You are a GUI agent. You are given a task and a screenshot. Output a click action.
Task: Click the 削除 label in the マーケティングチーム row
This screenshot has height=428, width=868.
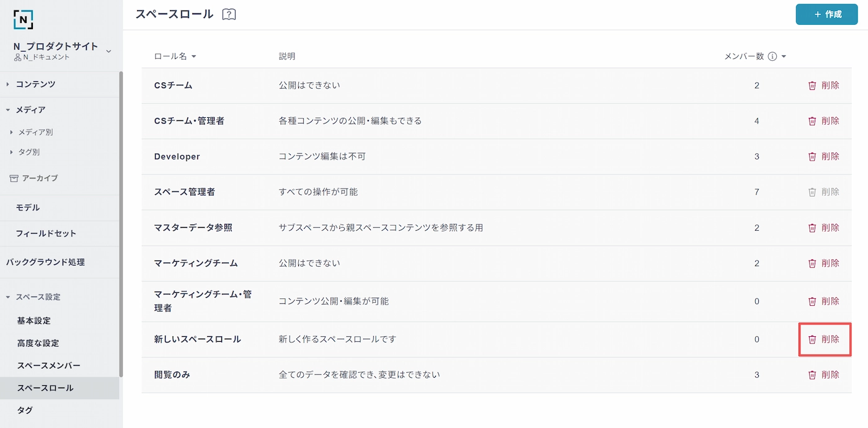830,263
